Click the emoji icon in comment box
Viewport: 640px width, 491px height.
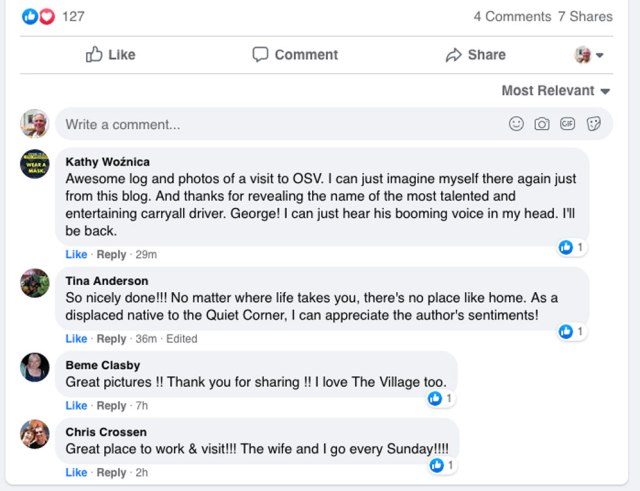516,124
